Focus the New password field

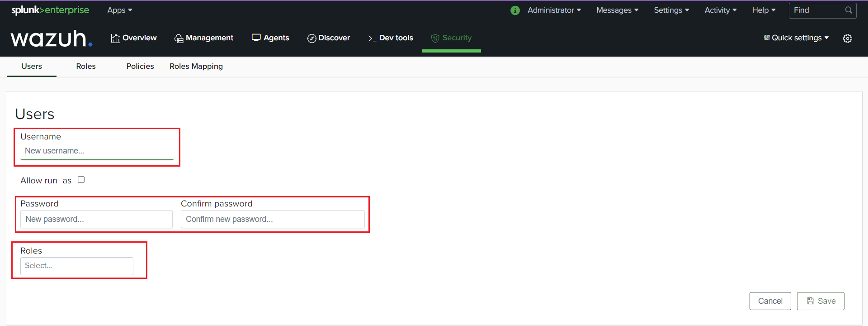coord(96,219)
